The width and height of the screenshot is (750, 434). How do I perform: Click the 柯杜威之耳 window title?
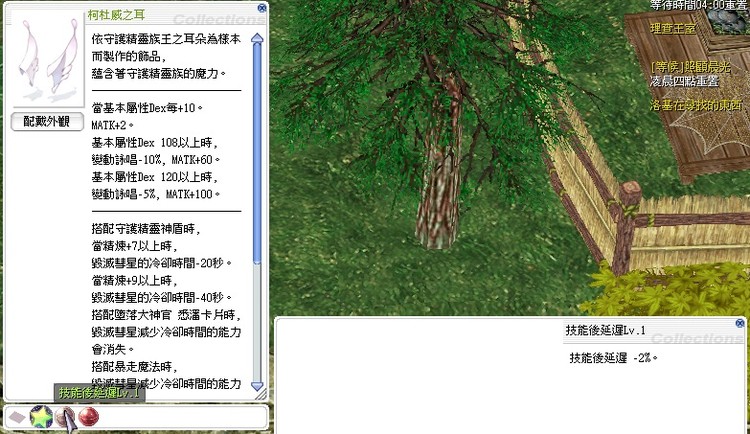click(x=116, y=15)
